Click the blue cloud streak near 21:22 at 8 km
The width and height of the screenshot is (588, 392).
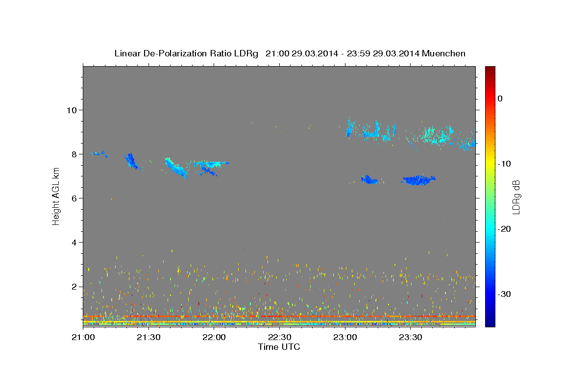[x=131, y=161]
